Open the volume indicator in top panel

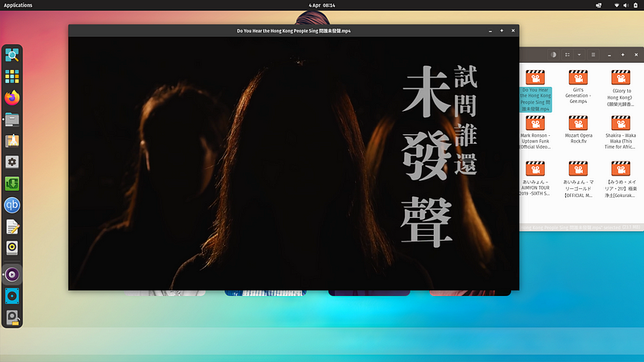click(x=625, y=6)
